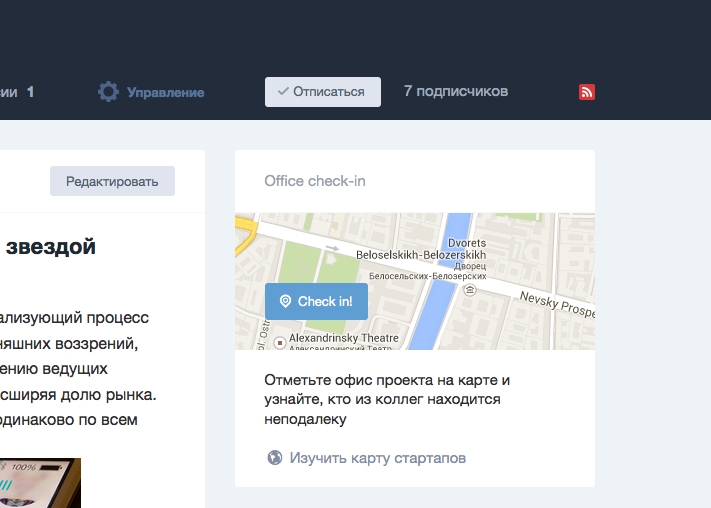711x508 pixels.
Task: Click the Office check-in widget title
Action: tap(314, 181)
